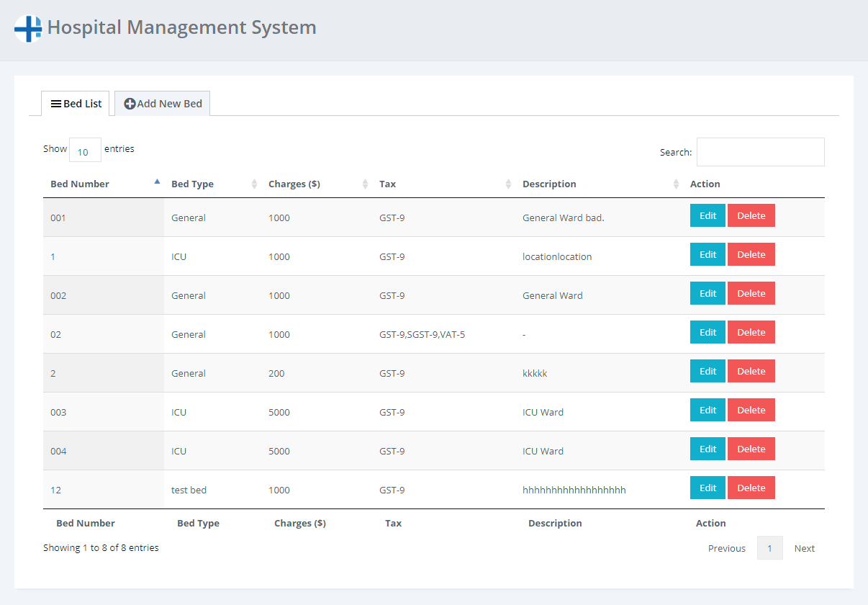This screenshot has width=868, height=605.
Task: Click the Bed Type sort icon
Action: point(254,184)
